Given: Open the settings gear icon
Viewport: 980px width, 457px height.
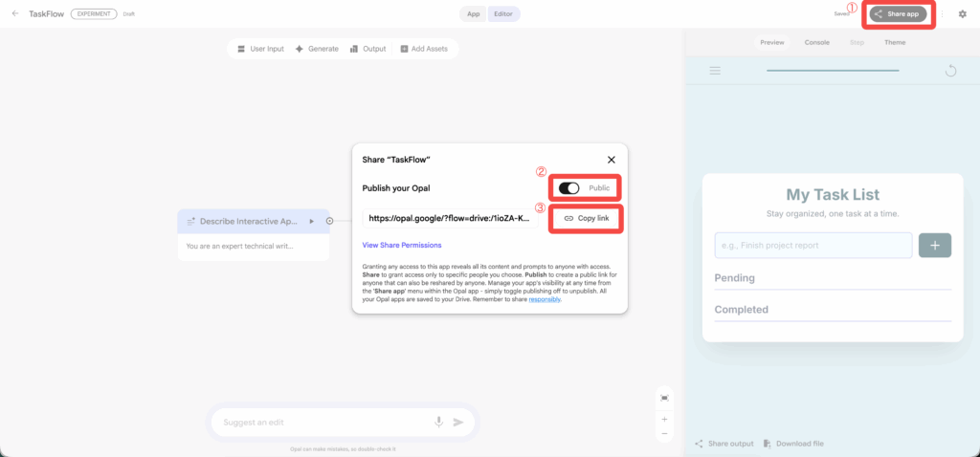Looking at the screenshot, I should point(962,14).
